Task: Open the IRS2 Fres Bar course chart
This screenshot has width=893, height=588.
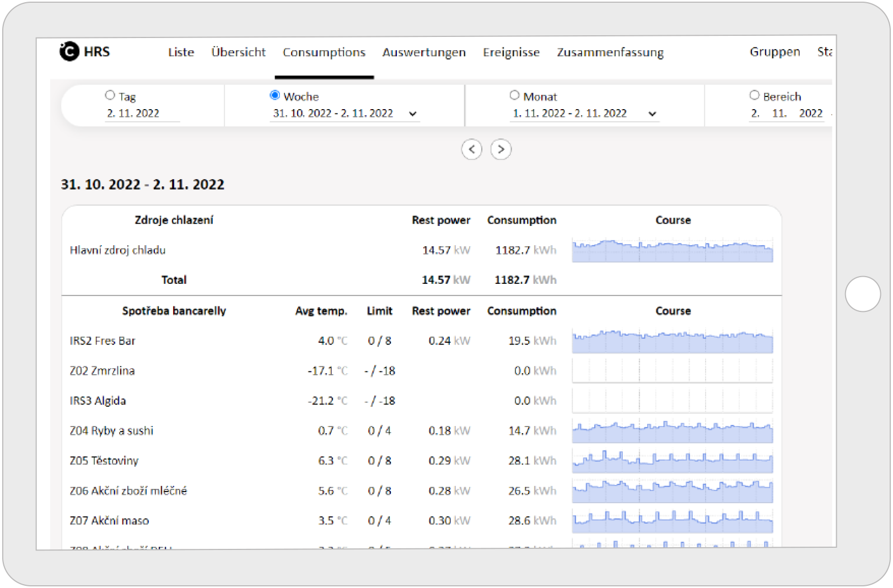Action: tap(673, 341)
